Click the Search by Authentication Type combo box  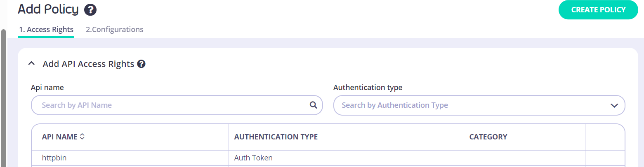click(470, 105)
